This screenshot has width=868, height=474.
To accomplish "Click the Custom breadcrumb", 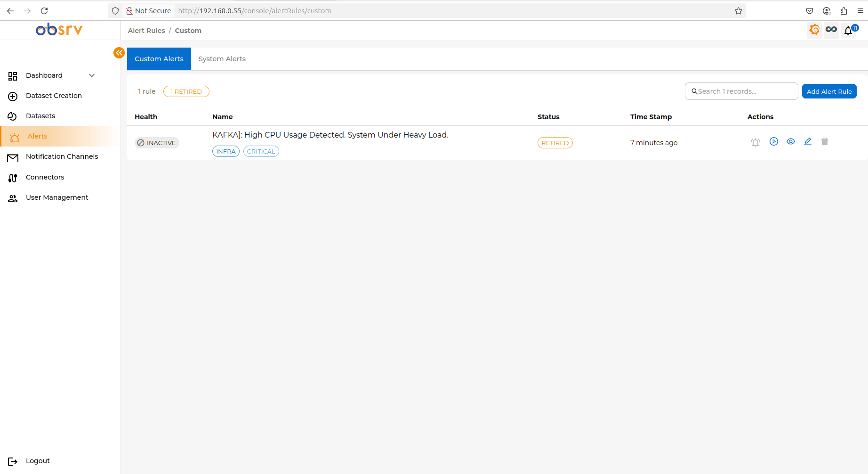I will pos(188,31).
